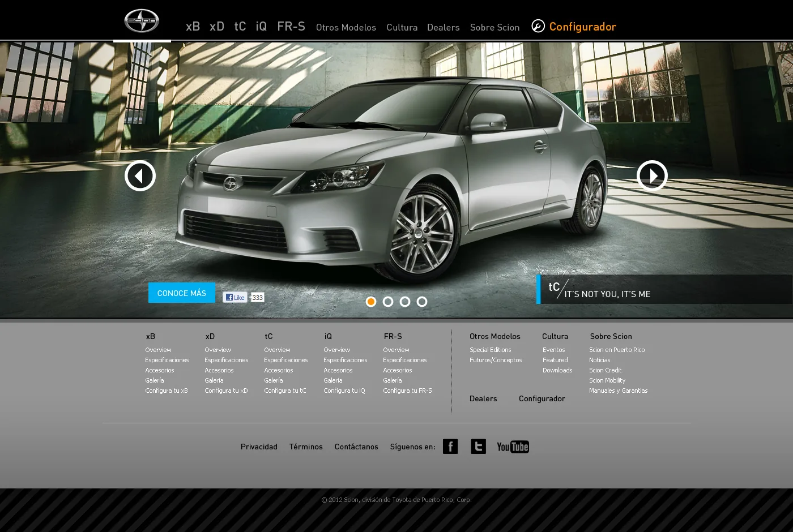
Task: Open Otros Modelos menu in header
Action: pos(346,27)
